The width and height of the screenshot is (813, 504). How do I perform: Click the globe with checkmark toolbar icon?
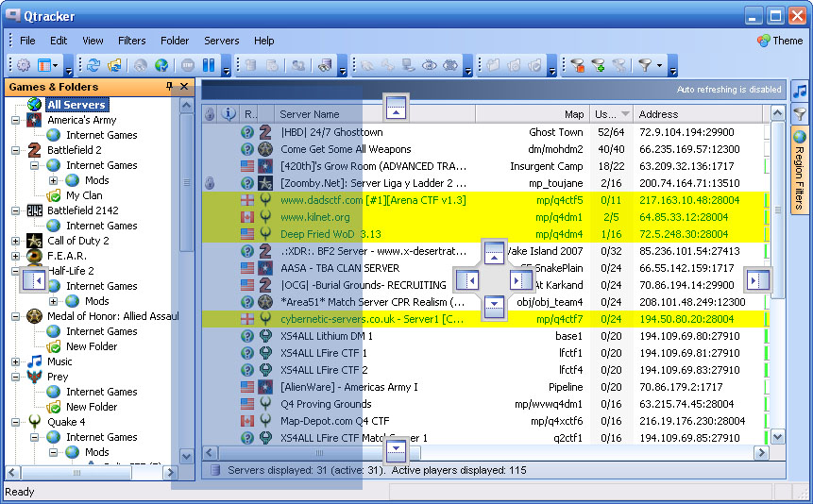pos(161,65)
